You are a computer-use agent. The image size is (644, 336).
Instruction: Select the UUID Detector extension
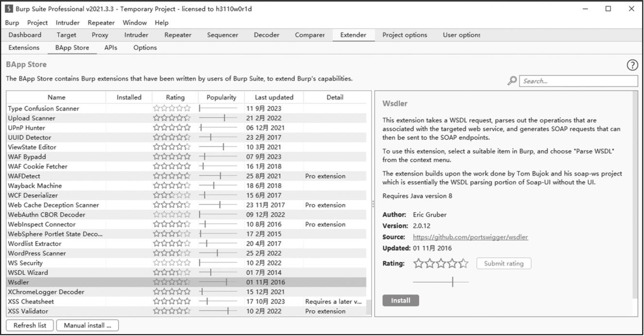point(186,137)
